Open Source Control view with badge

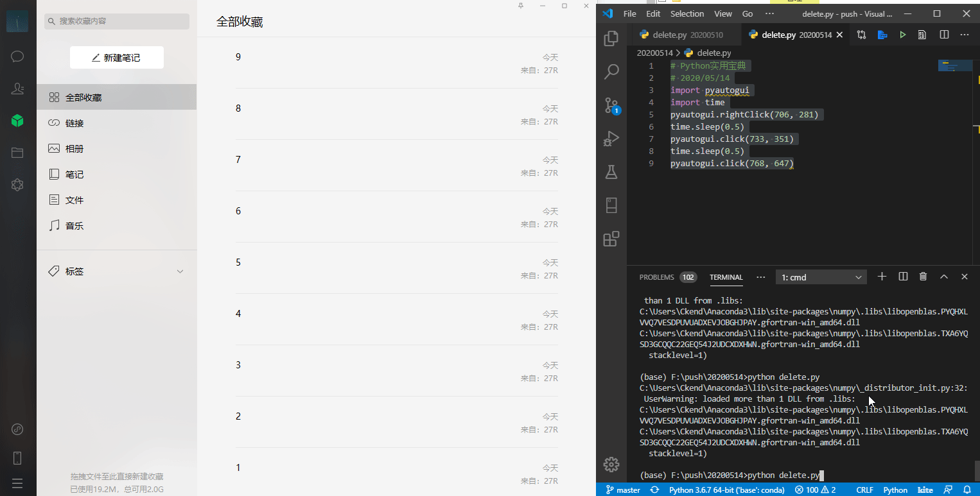click(x=611, y=105)
